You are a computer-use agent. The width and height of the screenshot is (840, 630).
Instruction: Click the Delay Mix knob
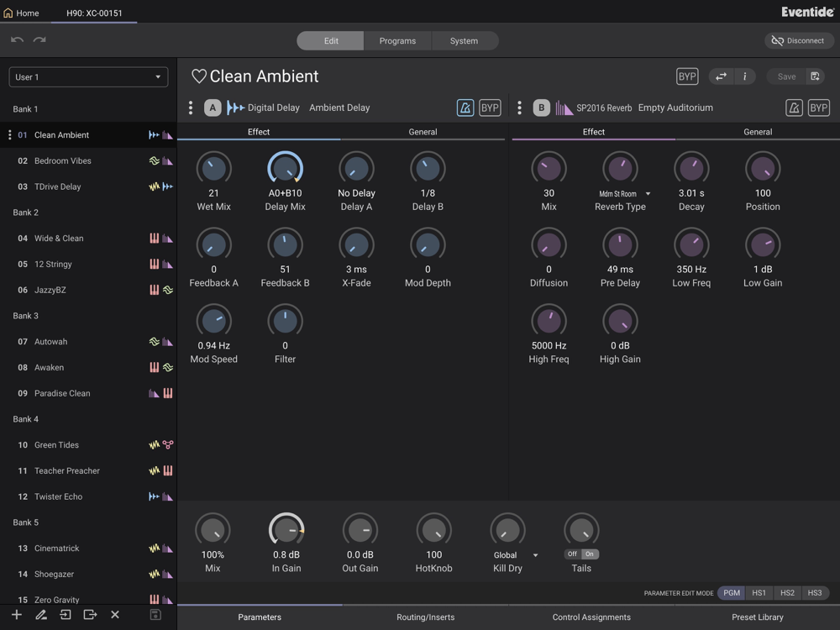(285, 169)
